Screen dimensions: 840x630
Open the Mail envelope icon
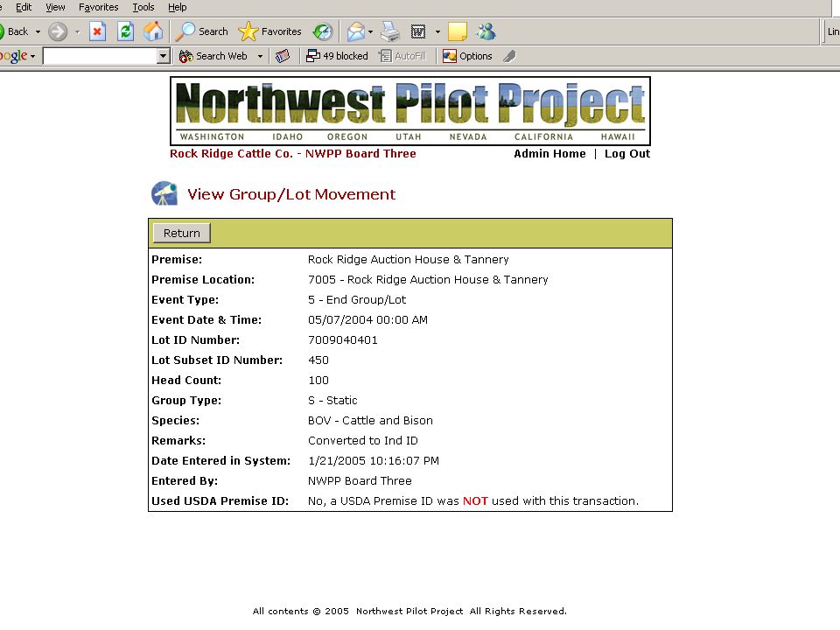(x=356, y=31)
